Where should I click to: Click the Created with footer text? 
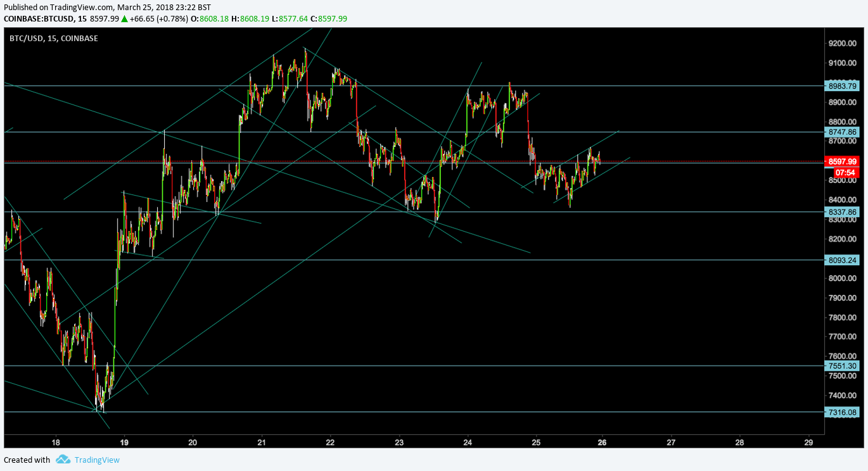(27, 460)
